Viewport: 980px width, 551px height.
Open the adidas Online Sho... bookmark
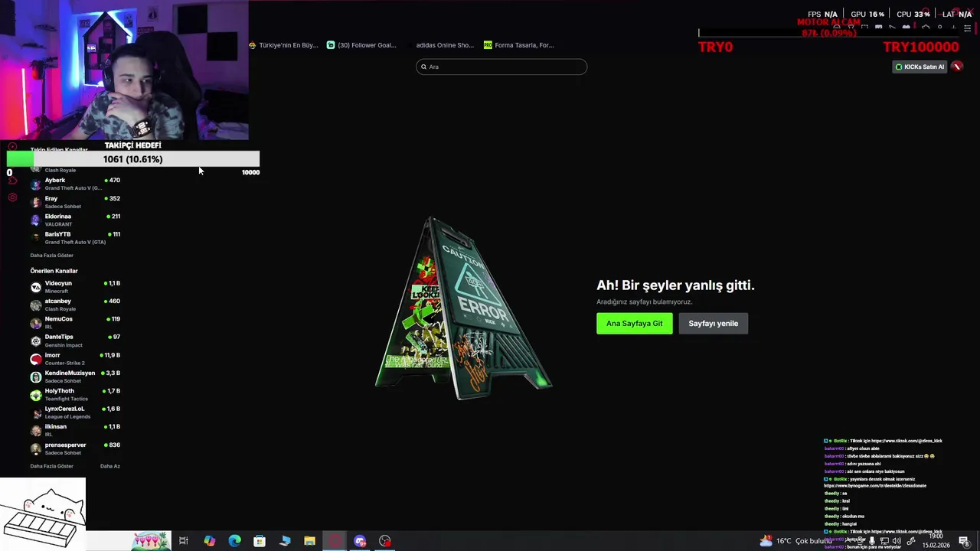[445, 45]
